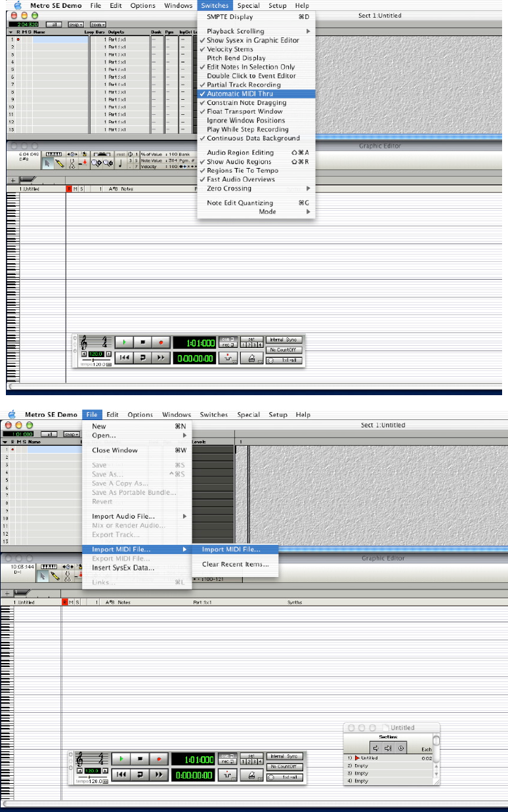Select quarter note icon beside open Switches menu
508x812 pixels.
coord(120,163)
